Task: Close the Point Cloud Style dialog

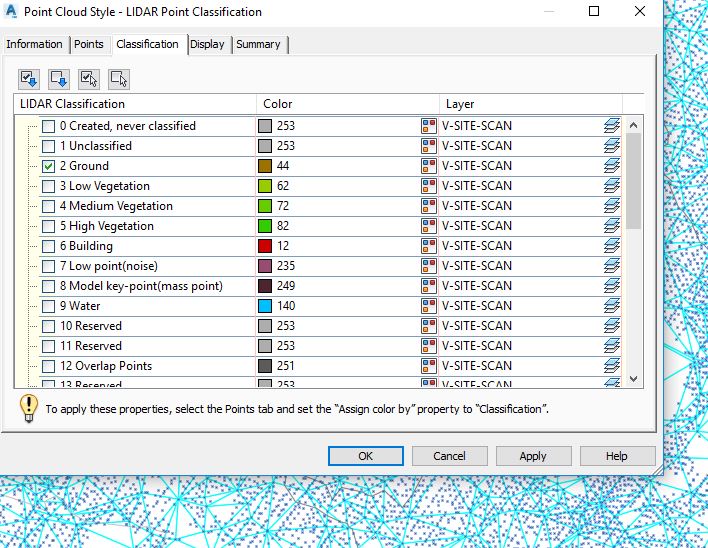Action: point(640,11)
